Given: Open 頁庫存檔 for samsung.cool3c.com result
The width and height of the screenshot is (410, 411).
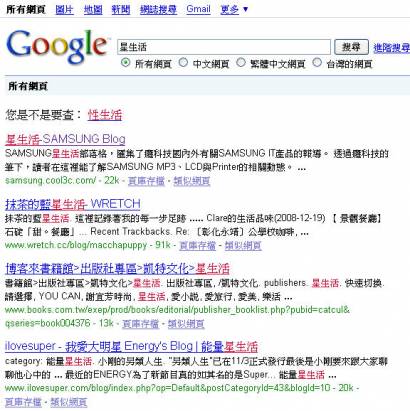Looking at the screenshot, I should click(x=146, y=181).
